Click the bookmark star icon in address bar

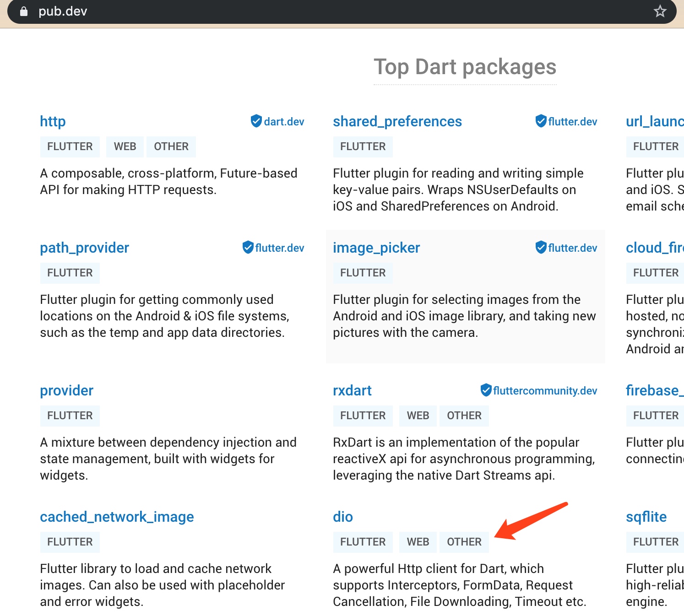coord(660,11)
